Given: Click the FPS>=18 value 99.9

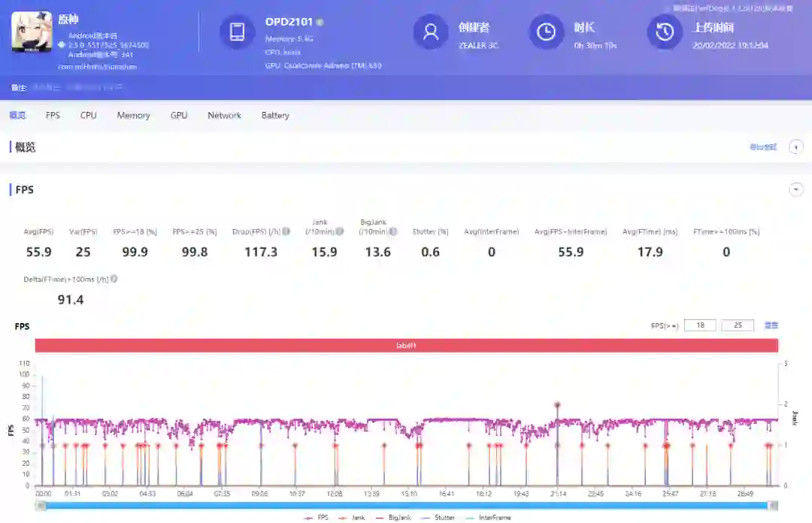Looking at the screenshot, I should [x=135, y=252].
